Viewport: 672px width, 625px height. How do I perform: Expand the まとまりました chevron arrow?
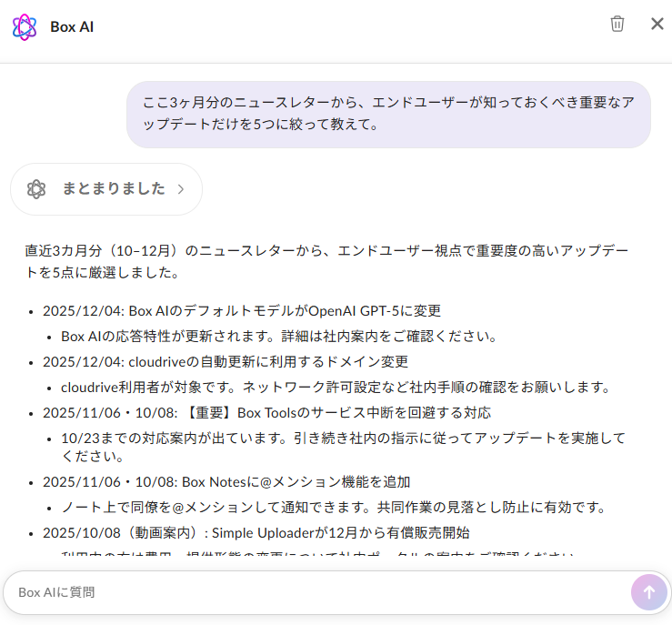point(181,189)
